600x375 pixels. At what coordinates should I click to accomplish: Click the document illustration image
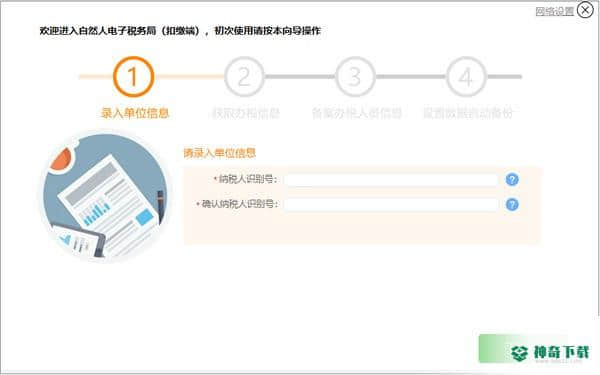[104, 197]
